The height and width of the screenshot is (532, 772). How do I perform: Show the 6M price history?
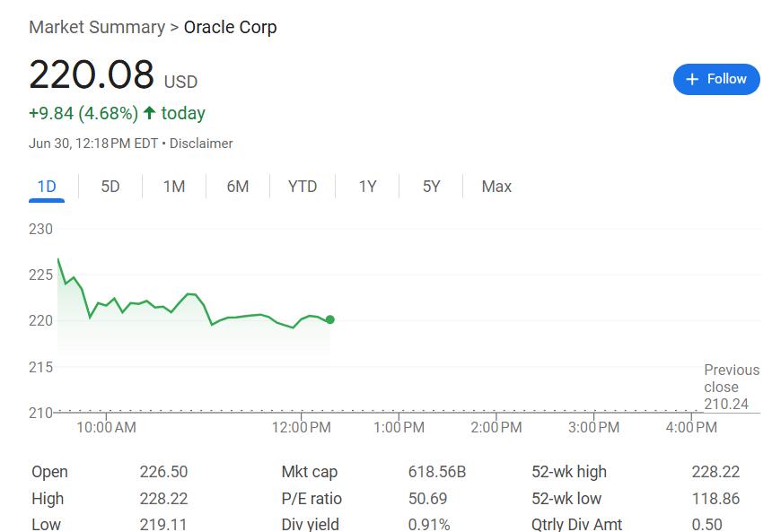pos(237,187)
